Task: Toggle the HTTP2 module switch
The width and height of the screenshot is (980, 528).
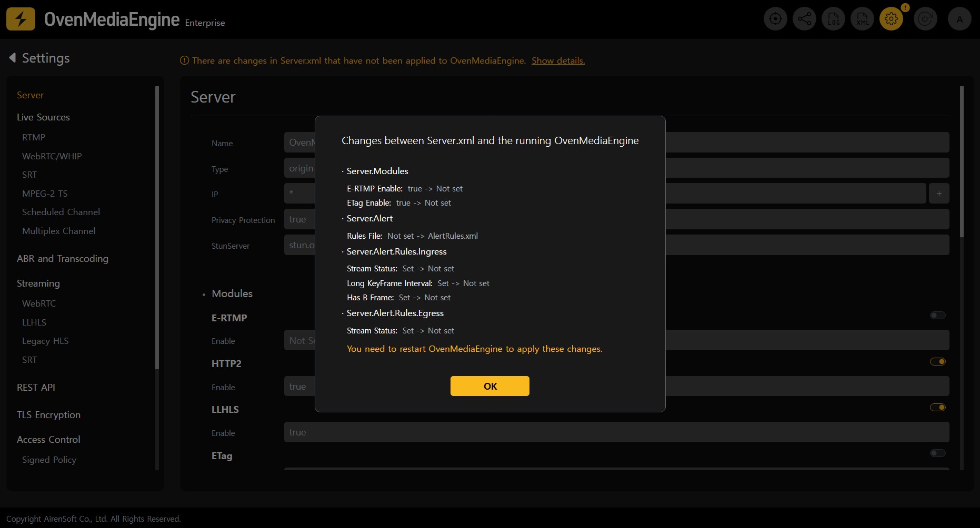Action: (938, 361)
